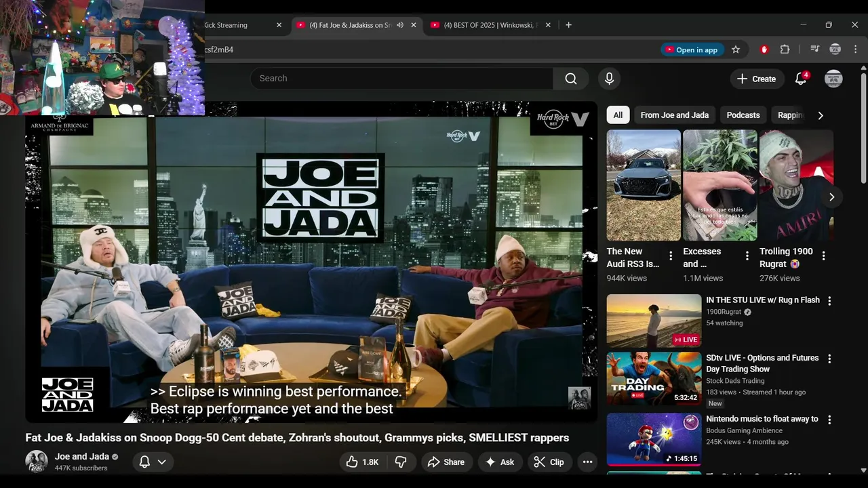Show next shorts with right arrow
868x488 pixels.
(x=831, y=197)
